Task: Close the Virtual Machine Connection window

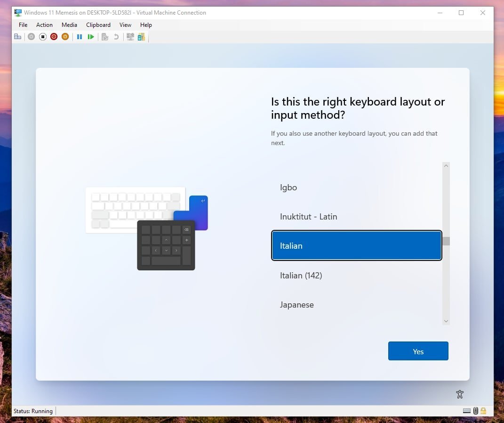Action: (x=482, y=13)
